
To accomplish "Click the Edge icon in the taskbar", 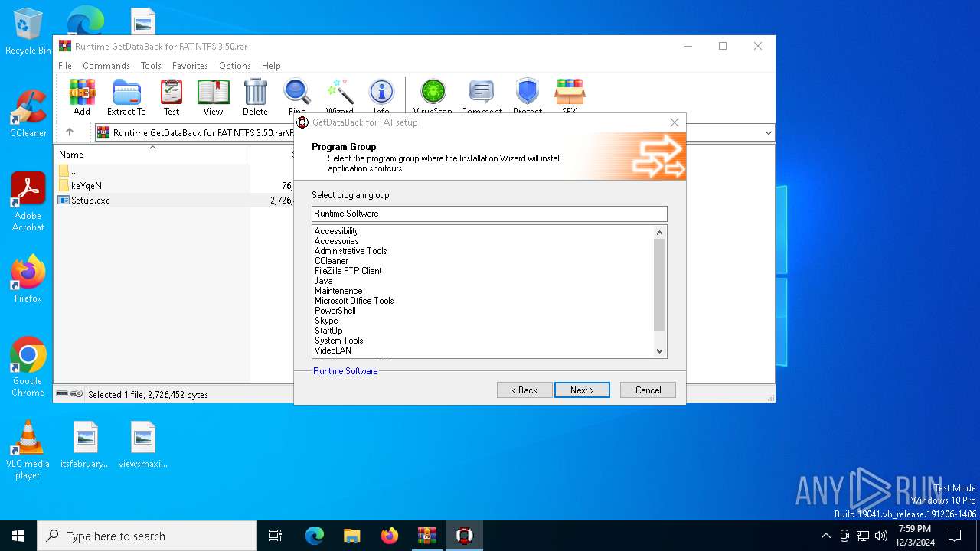I will [x=315, y=536].
